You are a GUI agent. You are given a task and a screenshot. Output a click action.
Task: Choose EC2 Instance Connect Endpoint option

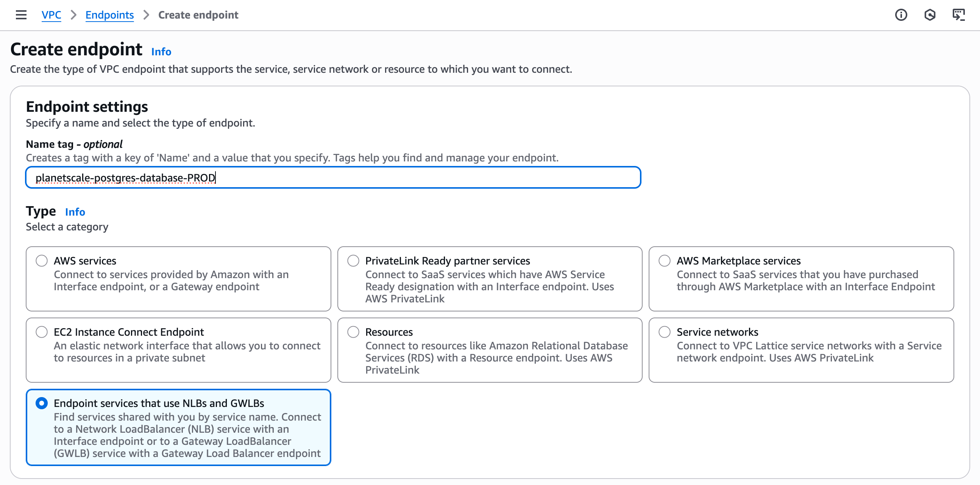[x=42, y=332]
